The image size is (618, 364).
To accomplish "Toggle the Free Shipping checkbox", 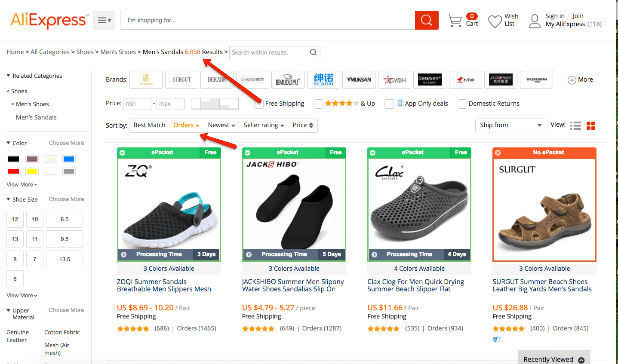I will (x=258, y=104).
